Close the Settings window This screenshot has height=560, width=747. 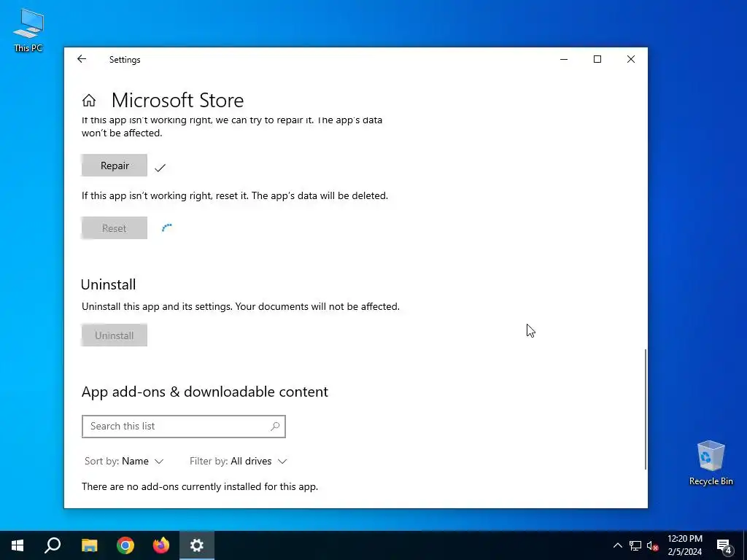pos(631,59)
